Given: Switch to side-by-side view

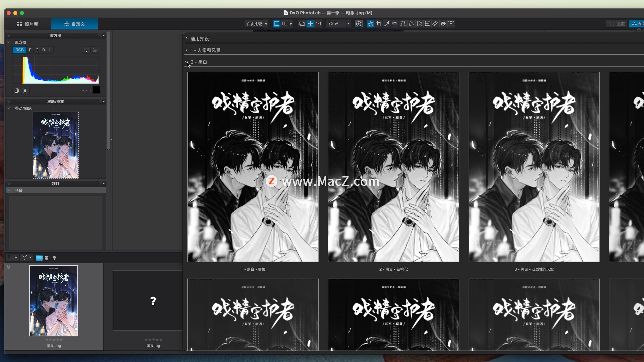Looking at the screenshot, I should pyautogui.click(x=284, y=24).
